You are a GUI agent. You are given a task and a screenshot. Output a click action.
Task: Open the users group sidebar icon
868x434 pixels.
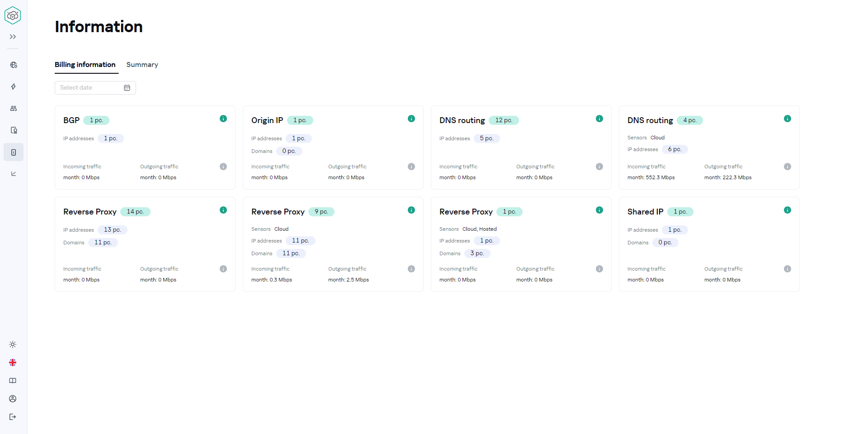pyautogui.click(x=14, y=109)
